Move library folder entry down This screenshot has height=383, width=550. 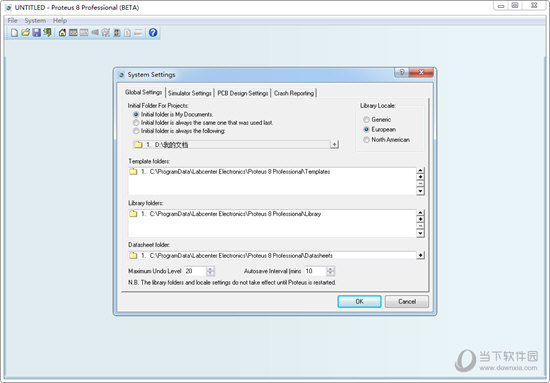click(420, 233)
